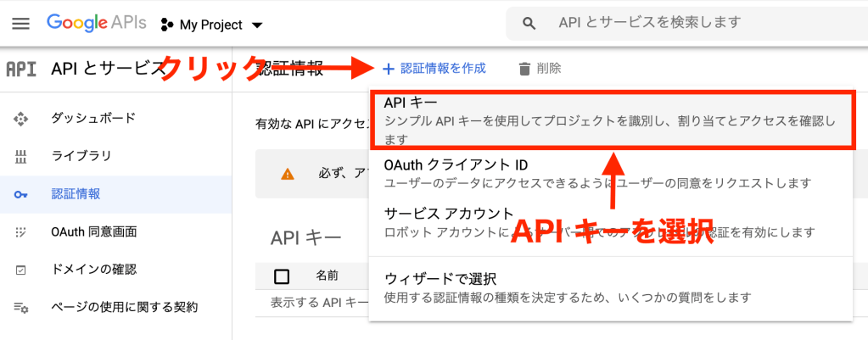Click the OAuth 同意画面 sidebar icon
The width and height of the screenshot is (868, 340).
[21, 232]
